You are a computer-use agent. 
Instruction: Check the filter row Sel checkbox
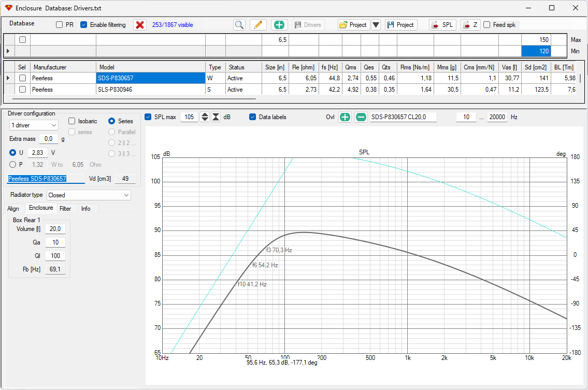22,40
